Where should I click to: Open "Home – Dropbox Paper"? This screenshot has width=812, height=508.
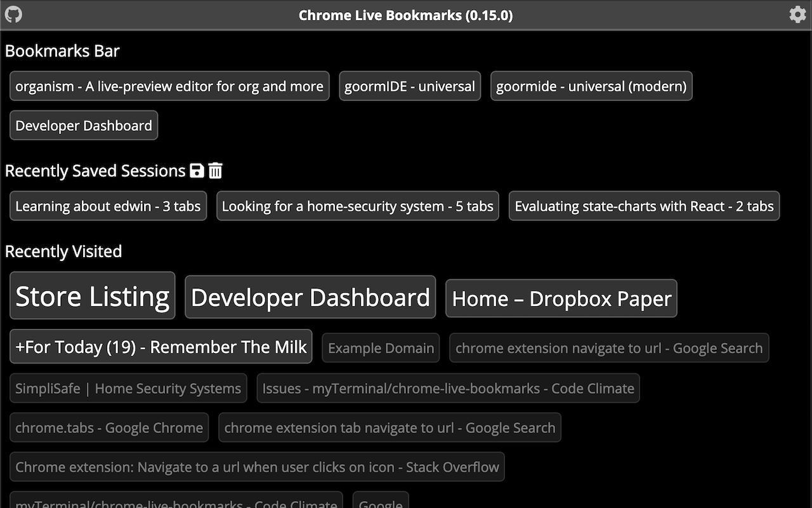tap(561, 298)
